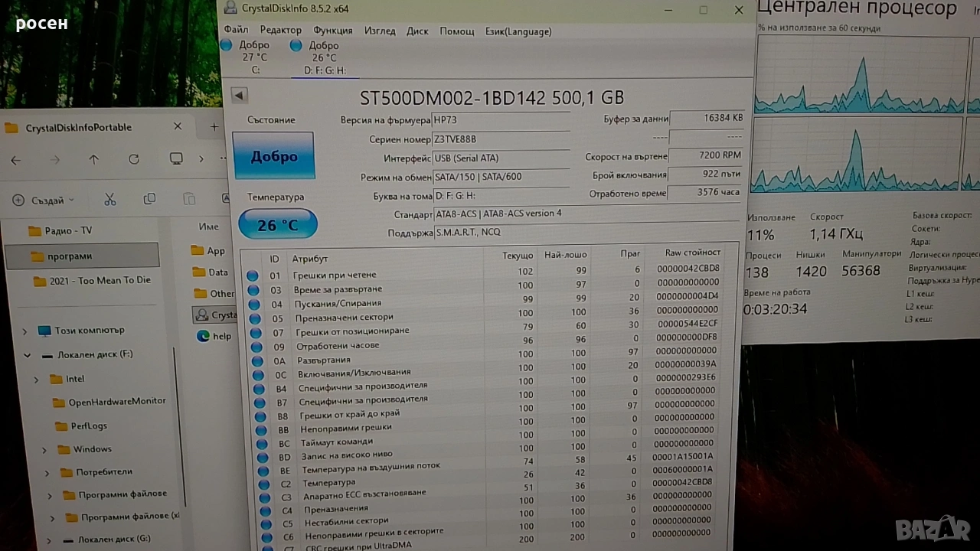Open the Функция menu in CrystalDiskInfo
The image size is (980, 551).
click(332, 31)
